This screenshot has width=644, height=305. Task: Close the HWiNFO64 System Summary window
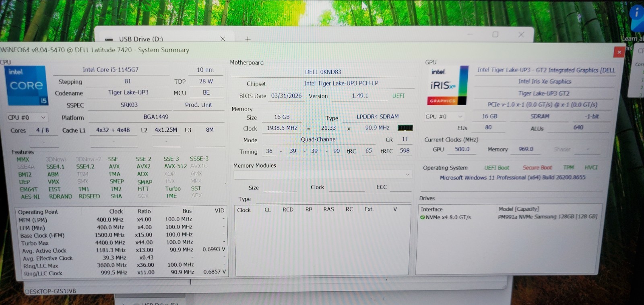click(619, 52)
